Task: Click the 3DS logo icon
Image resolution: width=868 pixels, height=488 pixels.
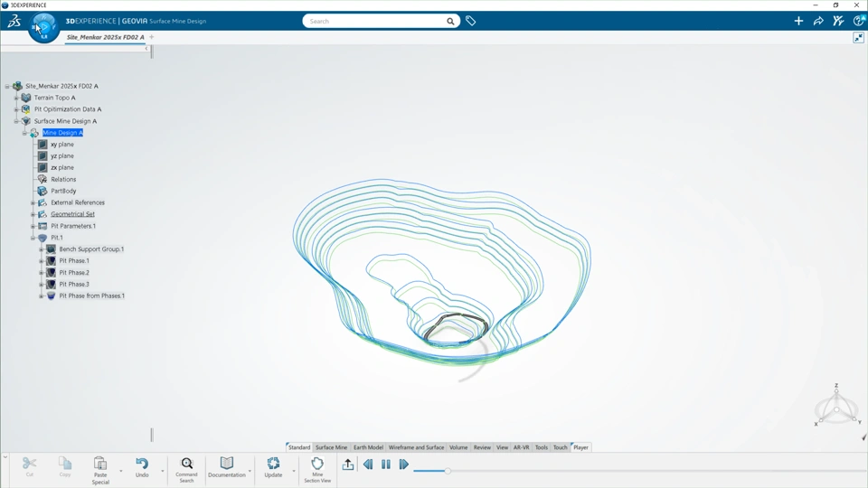Action: click(x=14, y=21)
